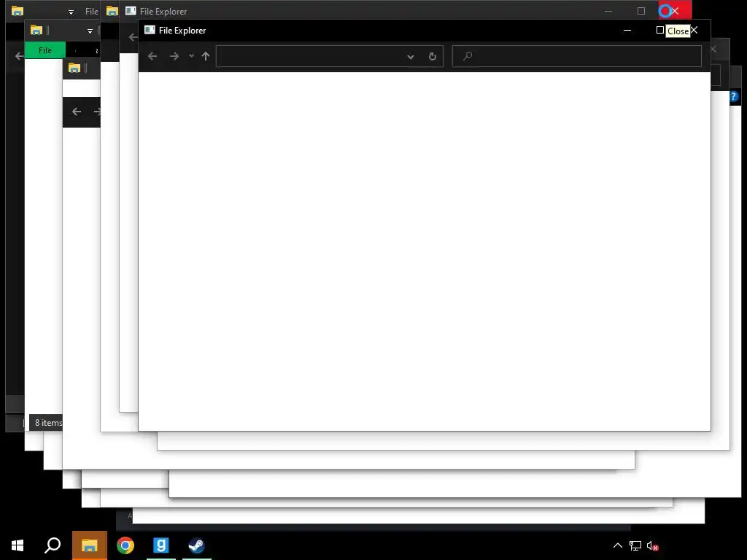Image resolution: width=747 pixels, height=560 pixels.
Task: Open taskbar Search
Action: [x=53, y=545]
